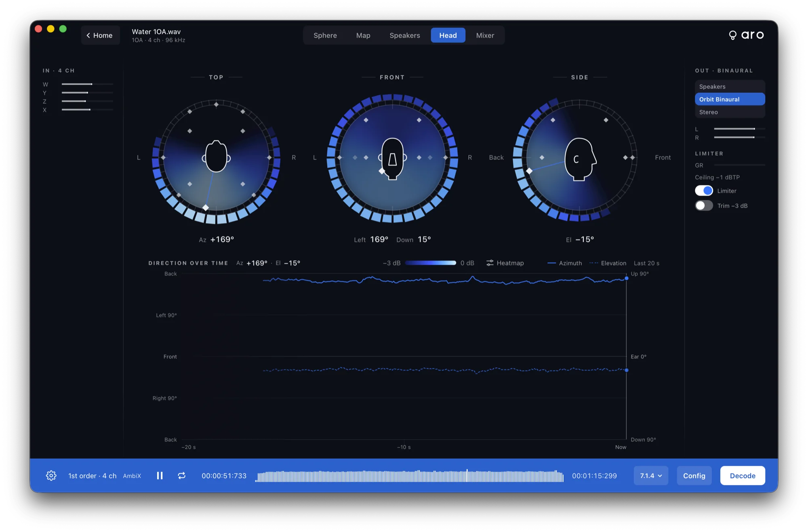Click the aro logo
Image resolution: width=808 pixels, height=532 pixels.
[x=746, y=35]
